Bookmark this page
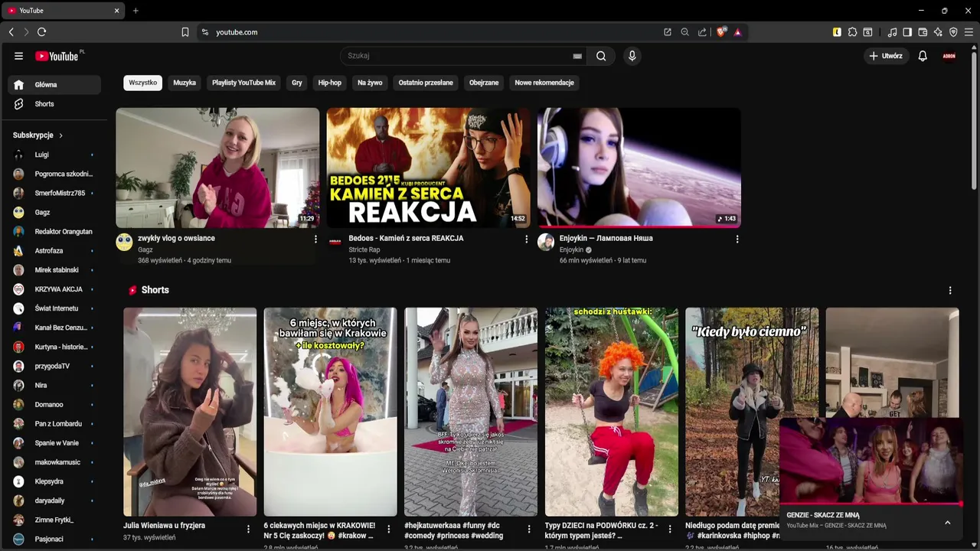The image size is (980, 551). click(x=185, y=32)
